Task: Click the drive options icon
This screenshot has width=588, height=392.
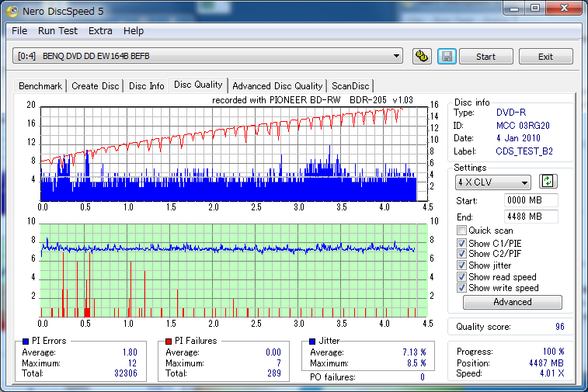Action: pos(422,57)
